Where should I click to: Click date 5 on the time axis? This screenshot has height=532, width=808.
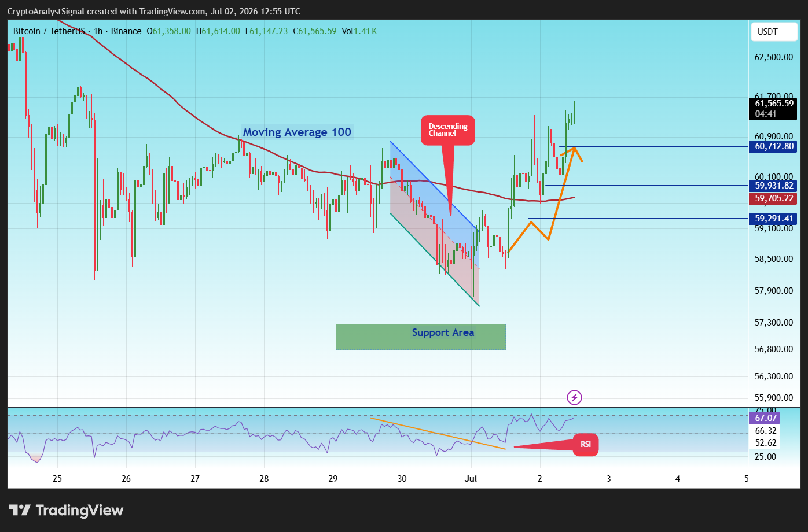pyautogui.click(x=747, y=479)
